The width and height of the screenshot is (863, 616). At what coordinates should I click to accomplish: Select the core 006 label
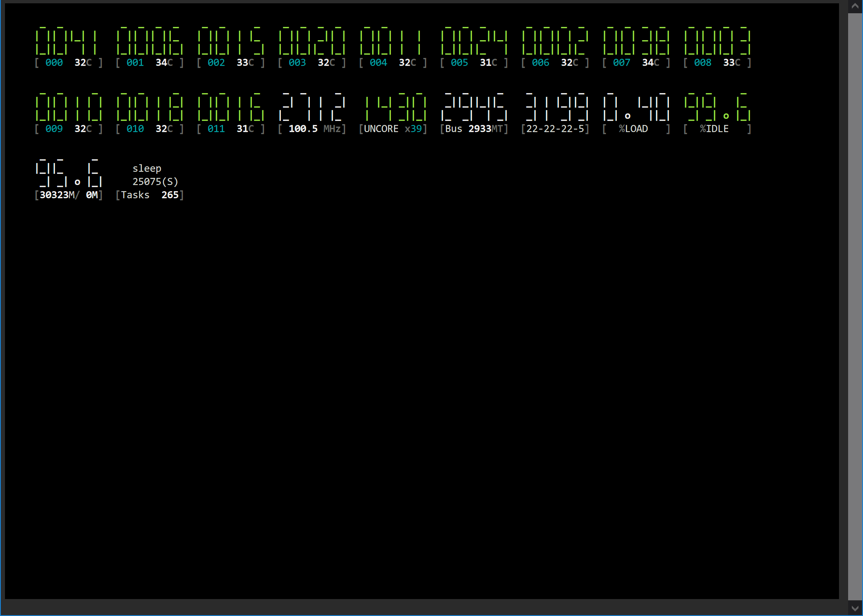[541, 62]
